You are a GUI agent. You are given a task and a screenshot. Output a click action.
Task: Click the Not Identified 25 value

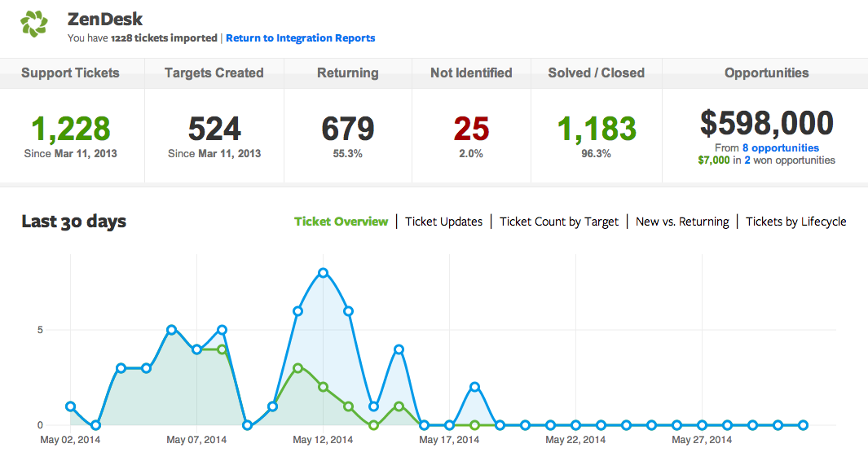(x=472, y=129)
